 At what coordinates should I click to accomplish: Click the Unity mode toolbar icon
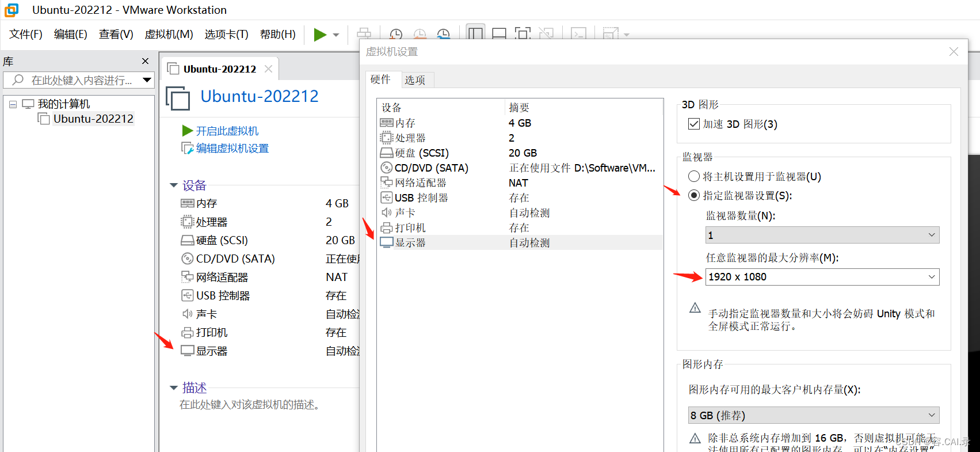(546, 34)
